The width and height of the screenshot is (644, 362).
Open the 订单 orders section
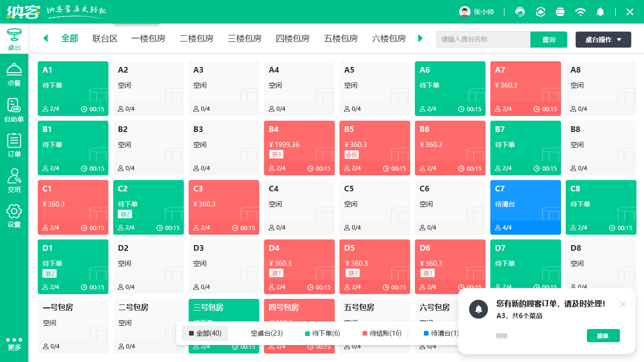pyautogui.click(x=14, y=145)
